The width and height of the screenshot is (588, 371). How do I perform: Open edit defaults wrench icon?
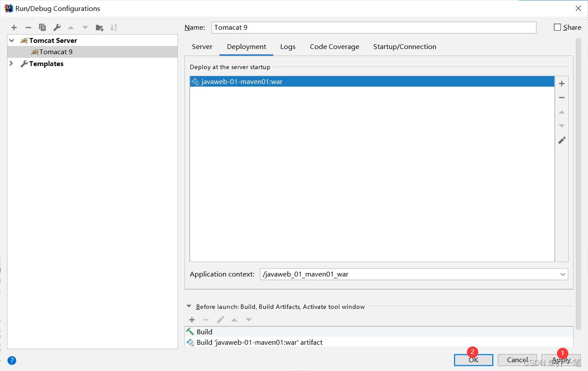[57, 28]
